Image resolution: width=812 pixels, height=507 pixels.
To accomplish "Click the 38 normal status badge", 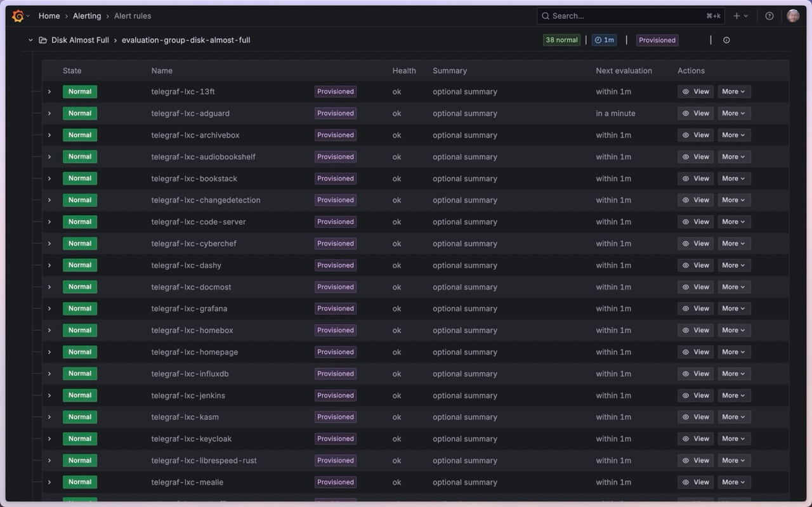I will 561,40.
